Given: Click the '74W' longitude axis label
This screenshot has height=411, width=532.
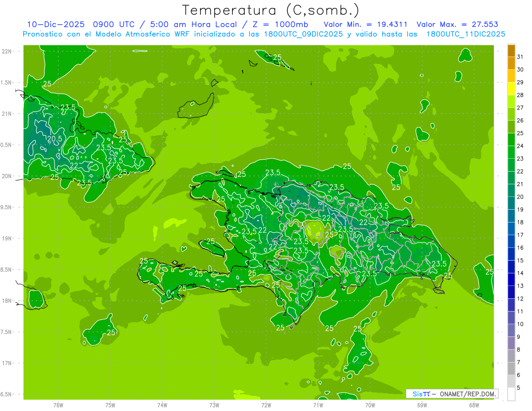Looking at the screenshot, I should (x=162, y=405).
